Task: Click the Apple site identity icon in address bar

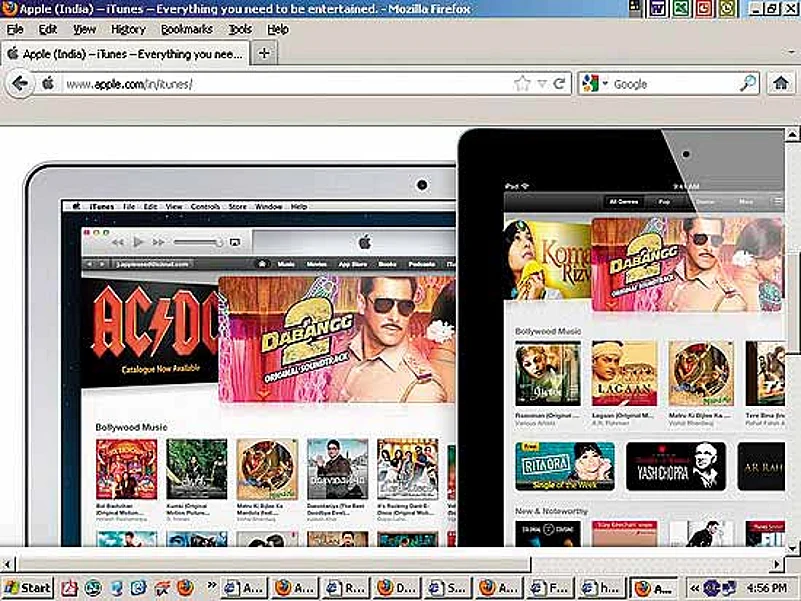Action: pyautogui.click(x=48, y=84)
